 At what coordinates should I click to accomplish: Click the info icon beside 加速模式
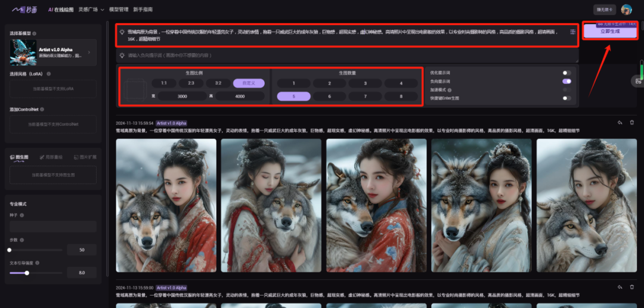click(450, 90)
